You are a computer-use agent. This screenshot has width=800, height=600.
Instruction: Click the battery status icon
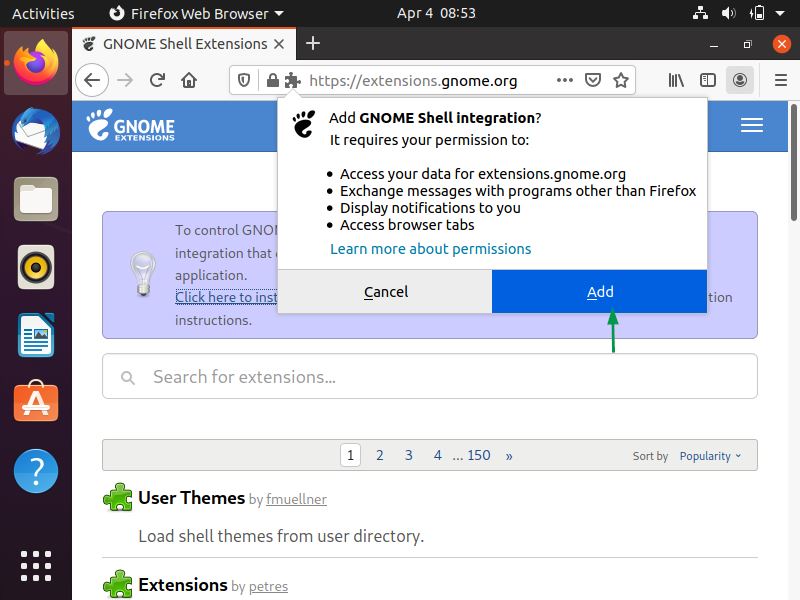(x=757, y=13)
